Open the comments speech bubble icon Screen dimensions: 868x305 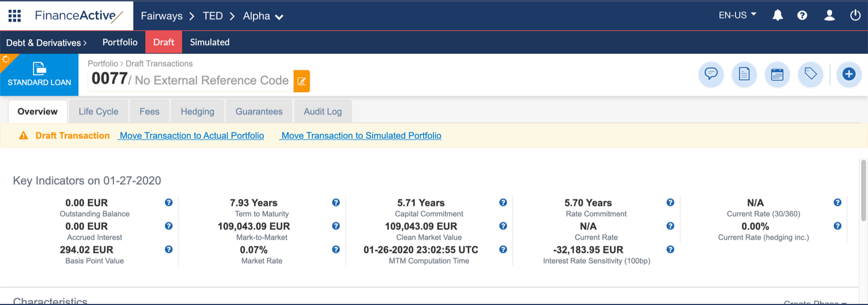point(711,75)
